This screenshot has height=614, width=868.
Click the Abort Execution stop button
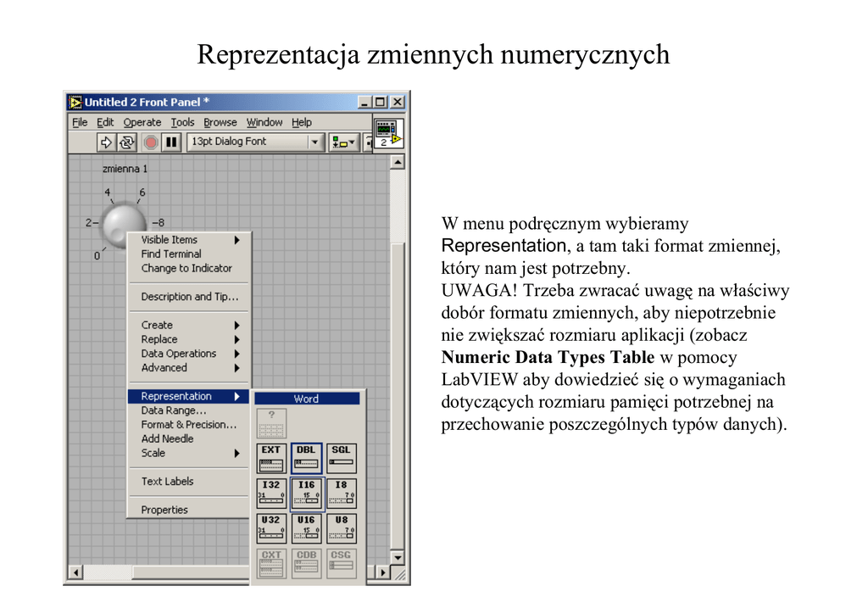tap(150, 142)
